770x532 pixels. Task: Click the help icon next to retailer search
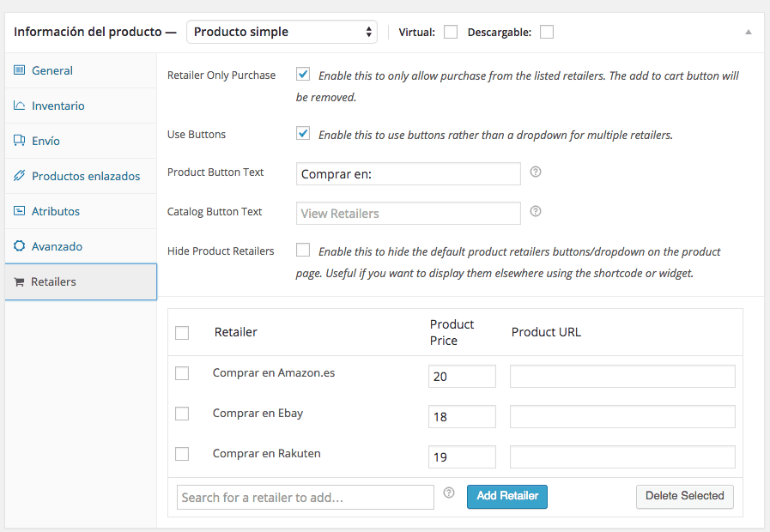click(449, 493)
